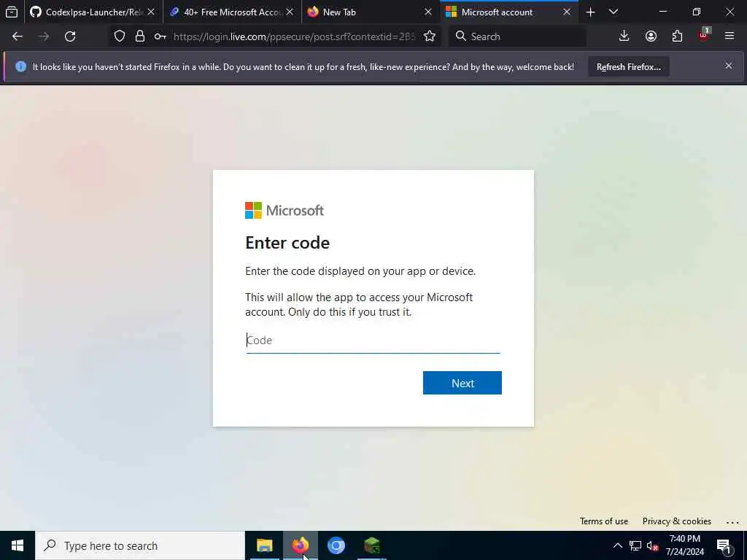
Task: Click the Enter code heading
Action: (x=287, y=243)
